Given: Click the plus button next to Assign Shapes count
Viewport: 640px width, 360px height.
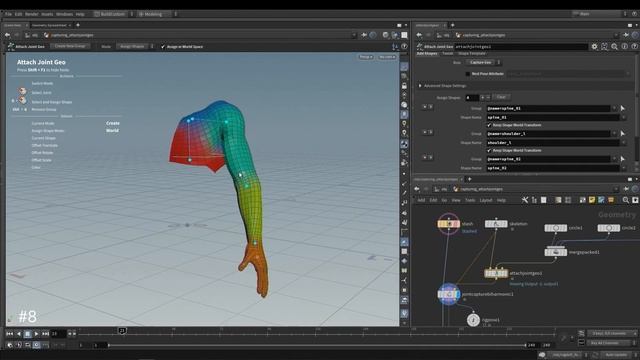Looking at the screenshot, I should pyautogui.click(x=482, y=98).
